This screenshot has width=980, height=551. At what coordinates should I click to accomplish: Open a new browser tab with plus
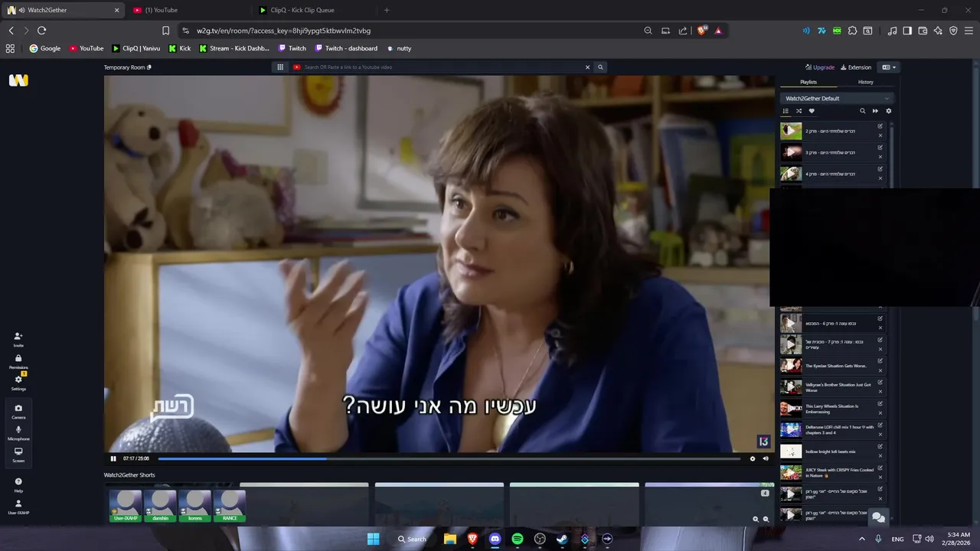(x=387, y=10)
